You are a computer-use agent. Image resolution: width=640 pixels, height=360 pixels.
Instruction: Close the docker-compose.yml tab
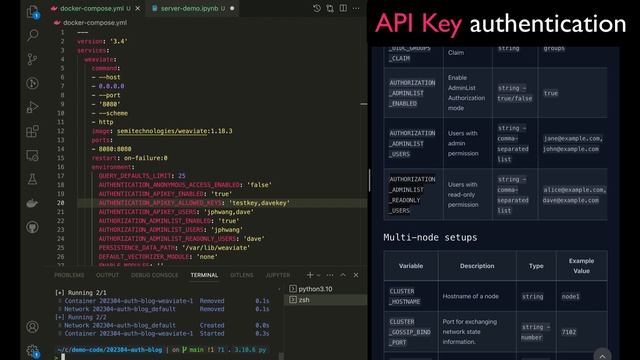138,8
